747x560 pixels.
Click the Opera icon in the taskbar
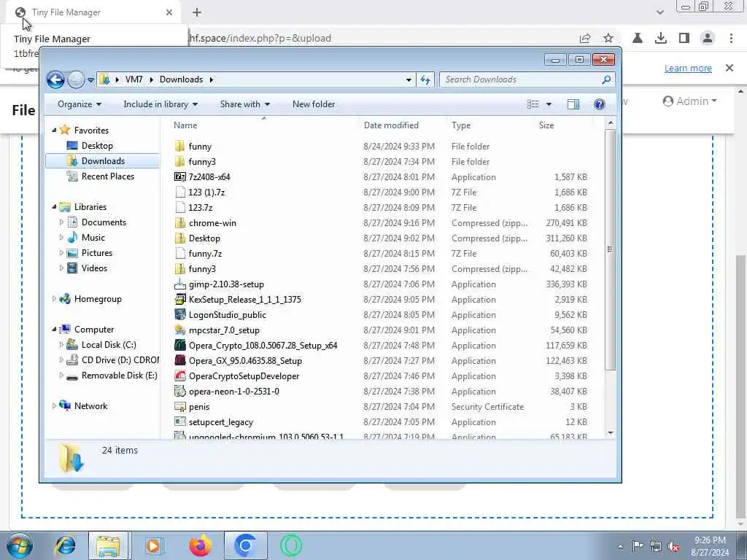[290, 545]
